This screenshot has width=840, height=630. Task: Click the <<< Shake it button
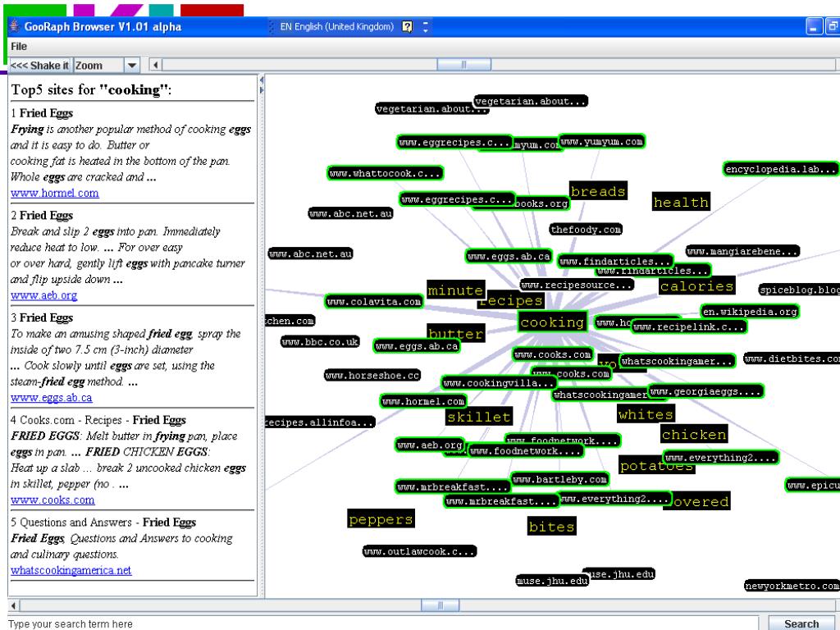[x=40, y=66]
